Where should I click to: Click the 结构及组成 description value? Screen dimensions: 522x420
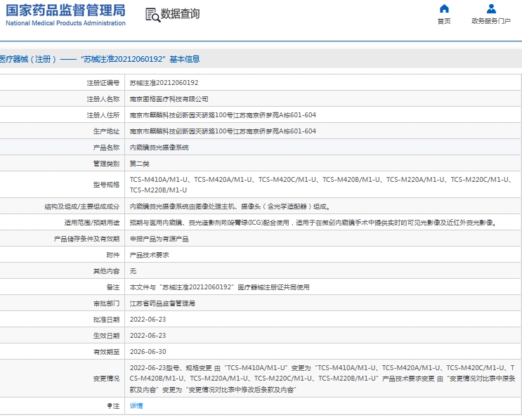pos(230,206)
